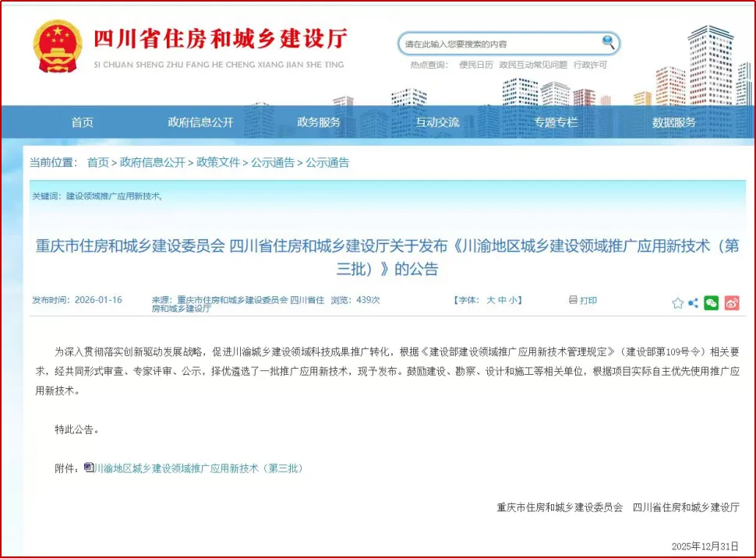
Task: Open the 互动交流 navigation menu
Action: tap(437, 122)
